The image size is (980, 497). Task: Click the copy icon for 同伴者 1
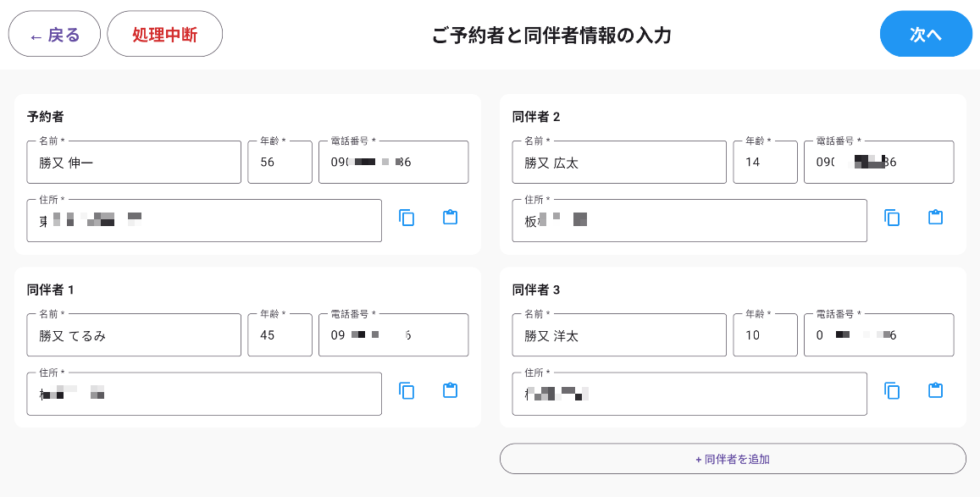[407, 391]
